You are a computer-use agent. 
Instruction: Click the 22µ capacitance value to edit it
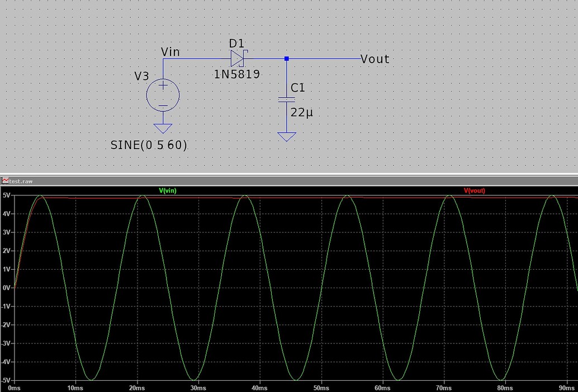pyautogui.click(x=301, y=112)
